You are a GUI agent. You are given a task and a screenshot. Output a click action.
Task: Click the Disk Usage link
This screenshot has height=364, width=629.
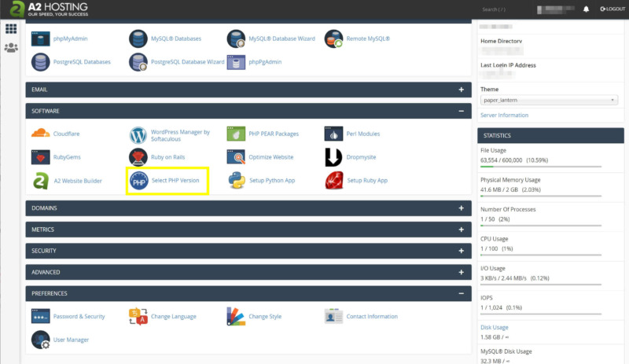click(x=495, y=328)
